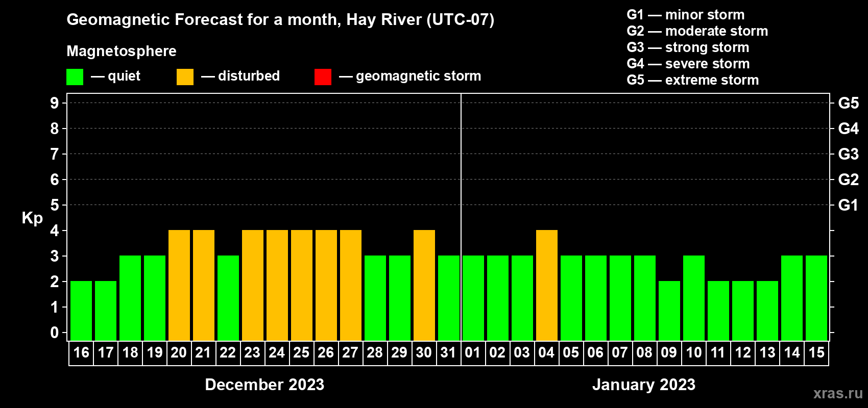Select the green bar for December 22
This screenshot has height=408, width=868.
[x=228, y=298]
